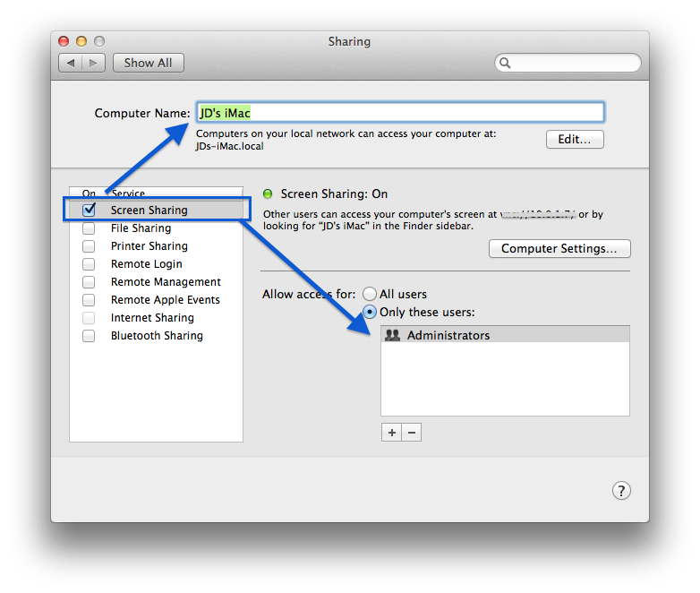
Task: Select the Remote Apple Events service row
Action: (157, 300)
